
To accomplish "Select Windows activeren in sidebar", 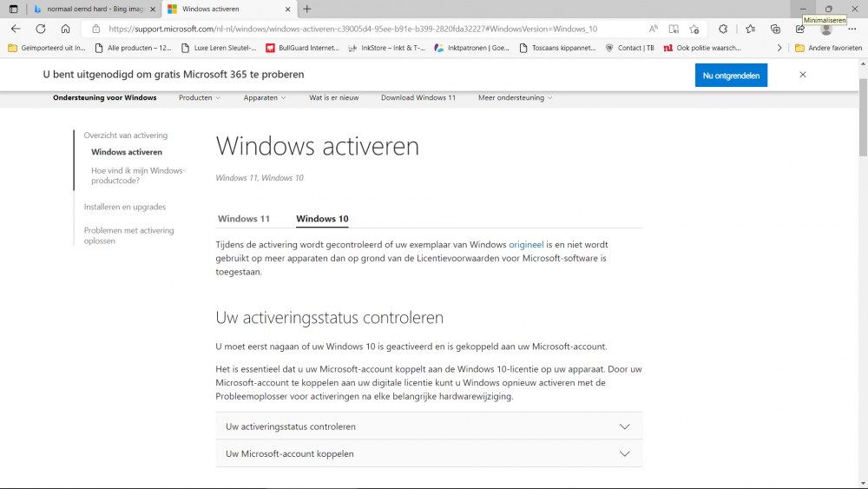I will pos(127,152).
